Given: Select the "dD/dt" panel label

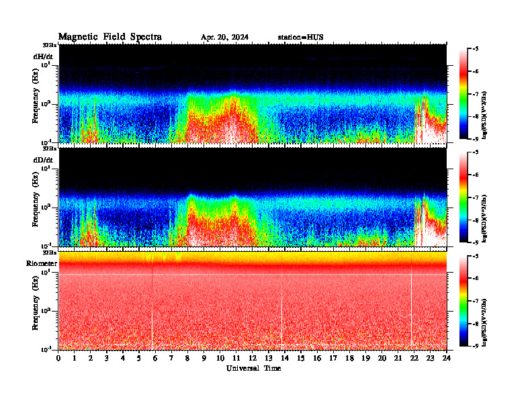Looking at the screenshot, I should (x=43, y=160).
